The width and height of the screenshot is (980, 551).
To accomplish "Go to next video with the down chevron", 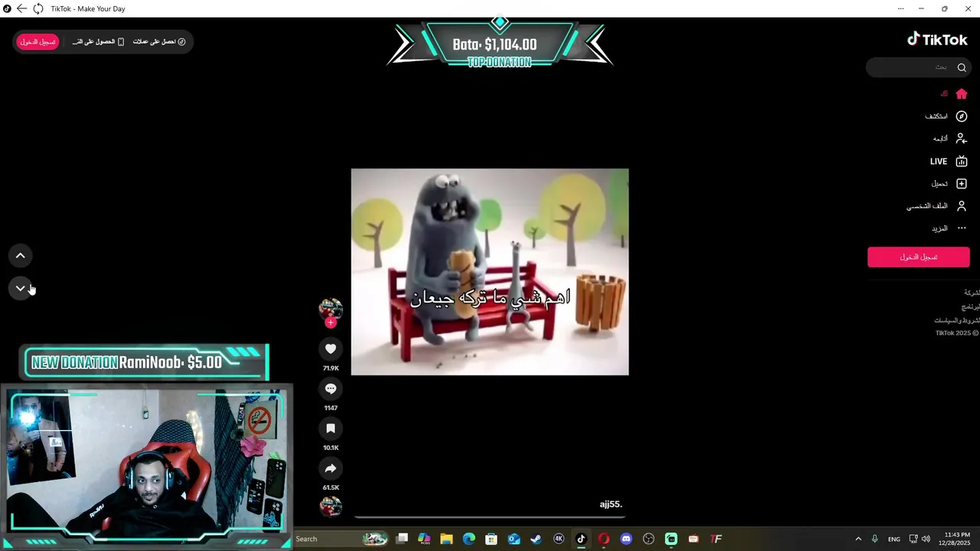I will pyautogui.click(x=21, y=289).
